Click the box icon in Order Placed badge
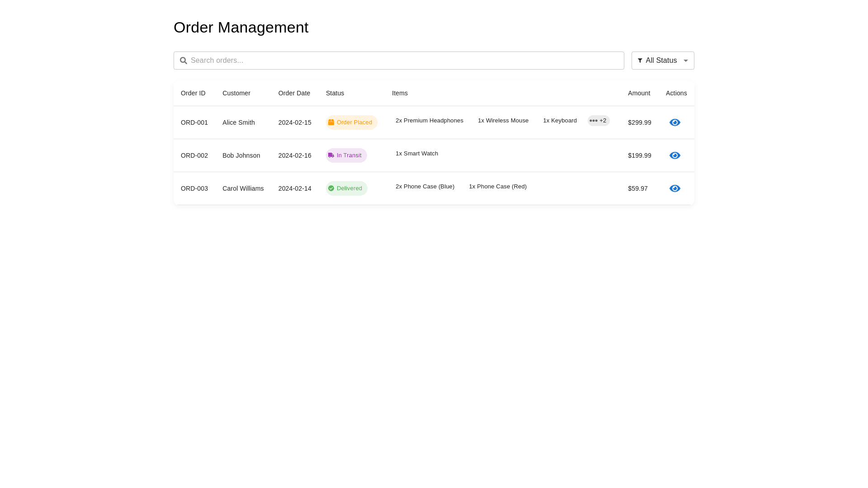 331,122
